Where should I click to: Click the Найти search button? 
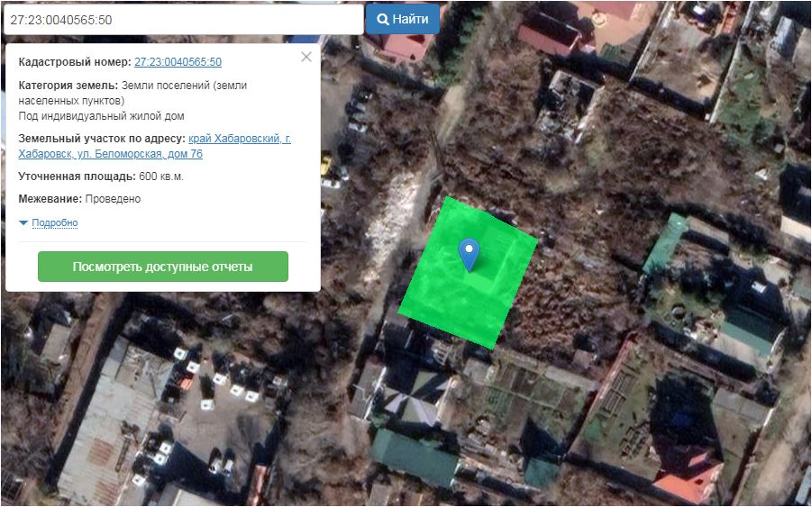(402, 19)
